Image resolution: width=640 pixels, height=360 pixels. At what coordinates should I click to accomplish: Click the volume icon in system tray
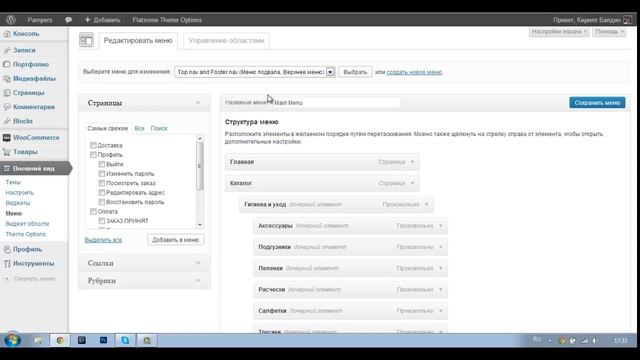595,340
